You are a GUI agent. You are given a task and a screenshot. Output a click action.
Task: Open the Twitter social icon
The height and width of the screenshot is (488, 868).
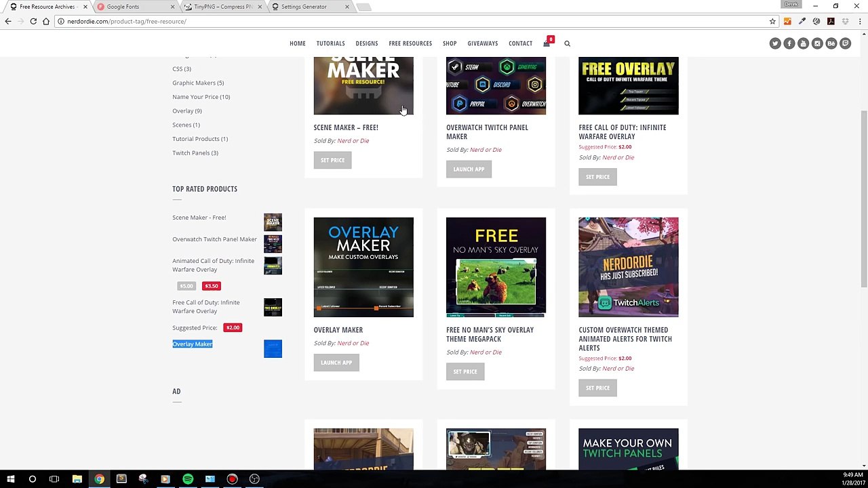pyautogui.click(x=775, y=43)
